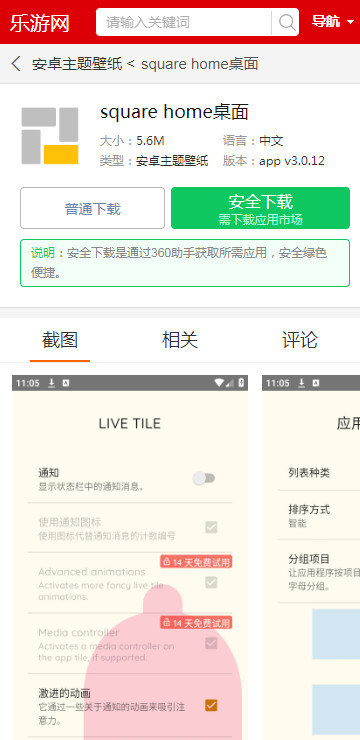This screenshot has height=740, width=360.
Task: Click the 中文 language value
Action: (271, 141)
